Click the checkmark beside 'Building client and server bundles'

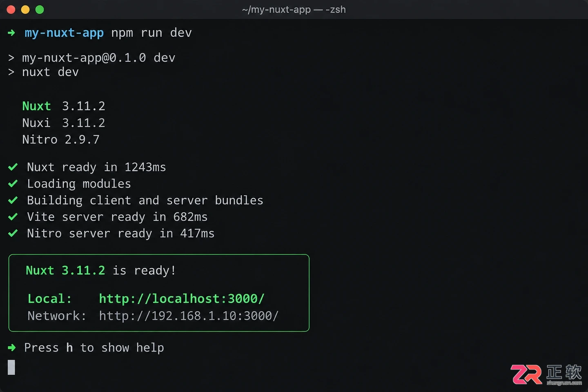coord(13,200)
